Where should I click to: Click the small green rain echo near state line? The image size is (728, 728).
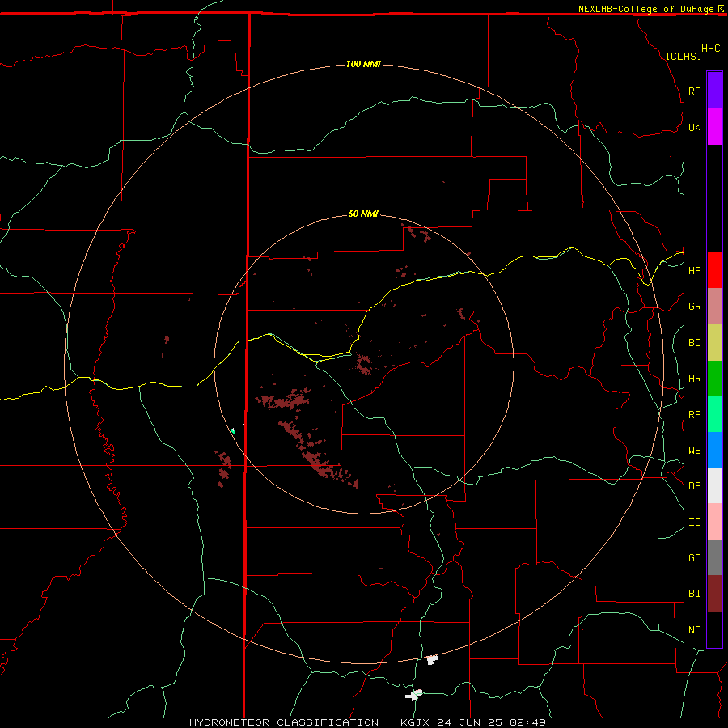tap(233, 431)
